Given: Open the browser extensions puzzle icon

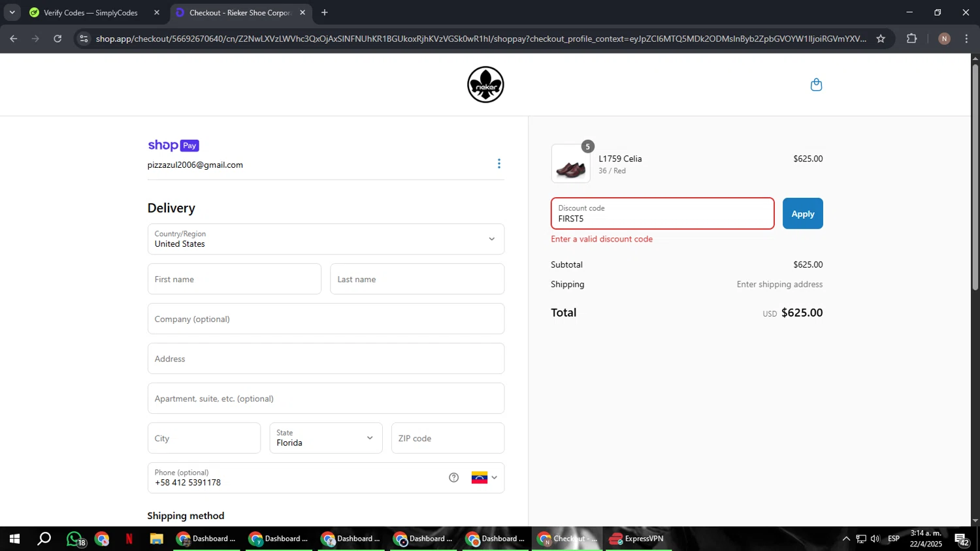Looking at the screenshot, I should pyautogui.click(x=912, y=39).
